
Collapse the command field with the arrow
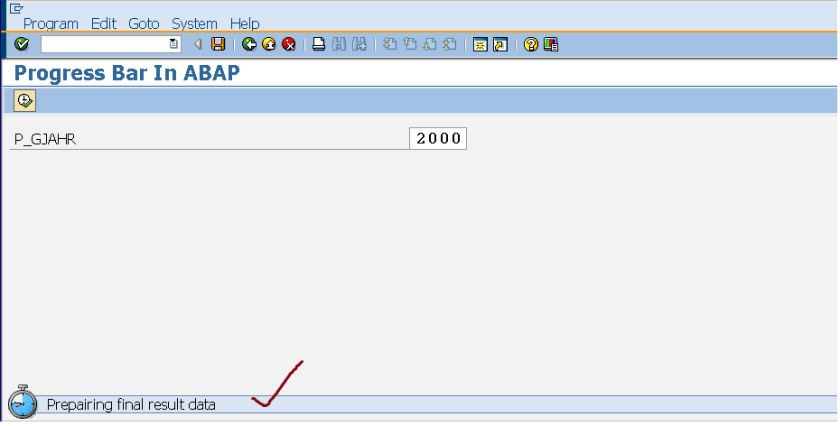[x=198, y=44]
